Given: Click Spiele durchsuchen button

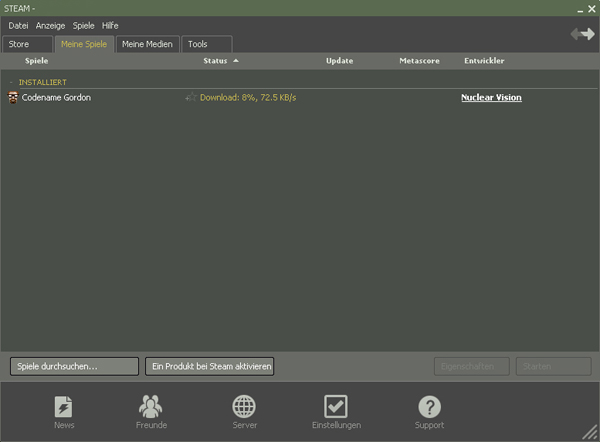Looking at the screenshot, I should click(74, 366).
